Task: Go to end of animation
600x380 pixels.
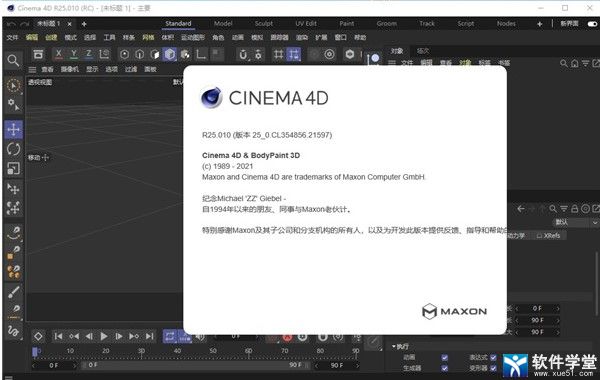Action: pyautogui.click(x=150, y=336)
